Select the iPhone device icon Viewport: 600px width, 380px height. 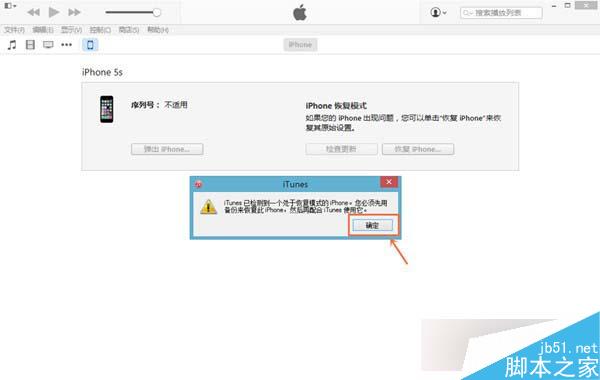coord(90,45)
